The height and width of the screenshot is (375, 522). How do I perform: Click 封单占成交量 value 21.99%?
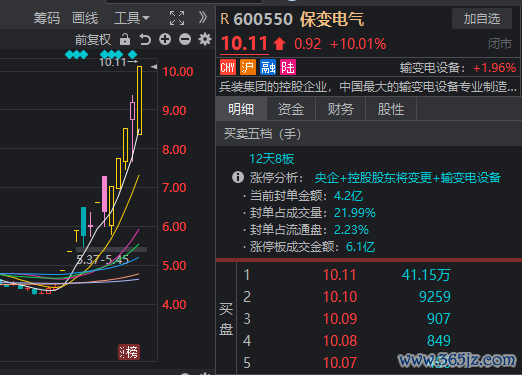click(x=355, y=213)
